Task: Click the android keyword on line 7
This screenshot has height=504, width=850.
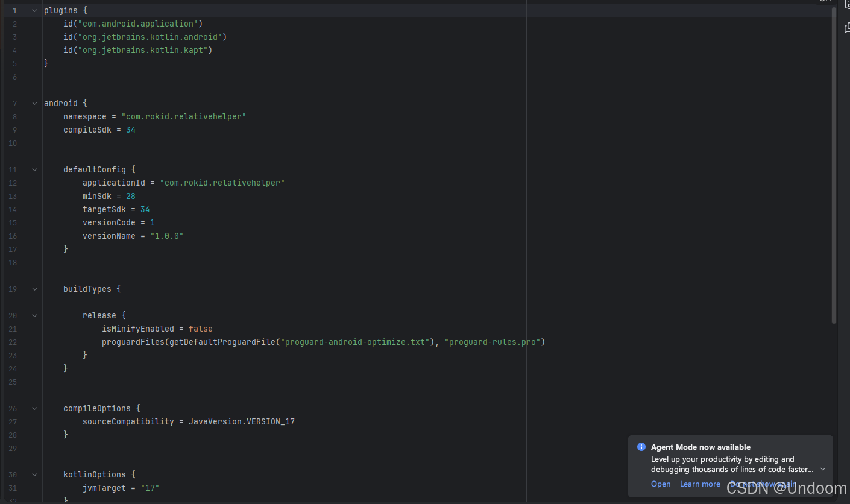Action: click(x=61, y=103)
